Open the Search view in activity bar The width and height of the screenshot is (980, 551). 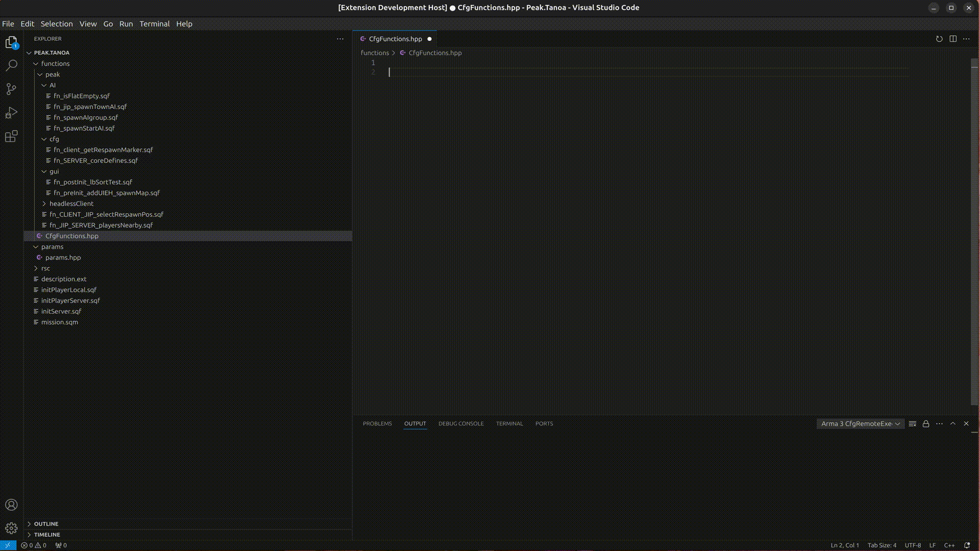point(11,65)
